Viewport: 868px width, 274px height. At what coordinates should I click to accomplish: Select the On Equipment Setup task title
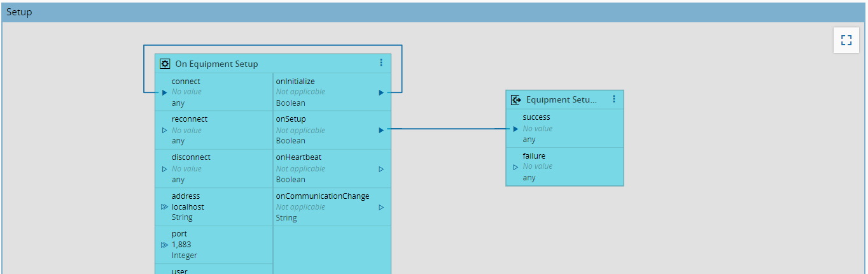coord(216,64)
